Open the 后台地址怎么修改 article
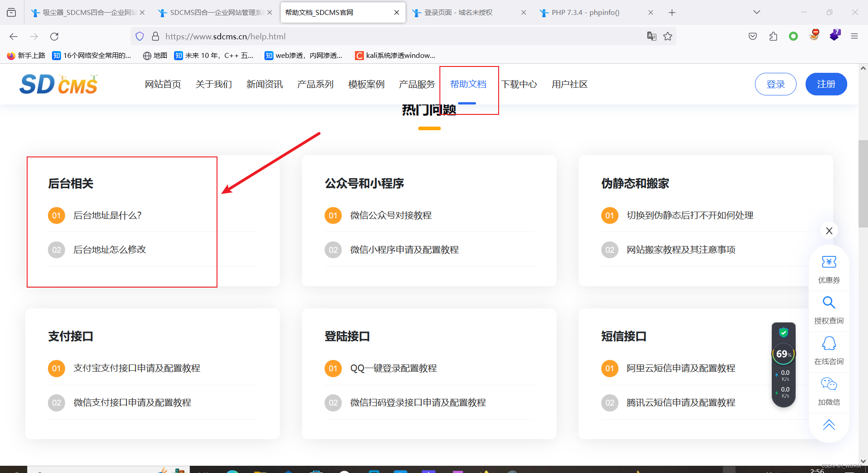This screenshot has width=868, height=473. tap(109, 250)
